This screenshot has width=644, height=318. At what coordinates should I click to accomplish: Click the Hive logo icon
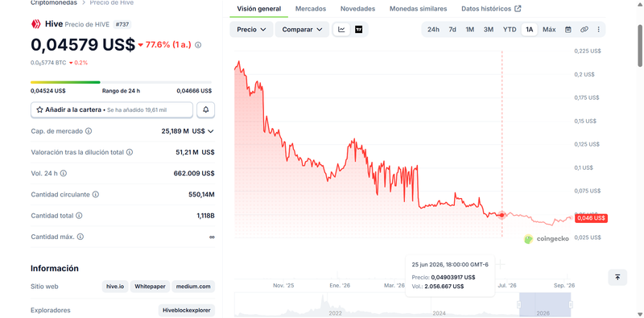point(35,24)
